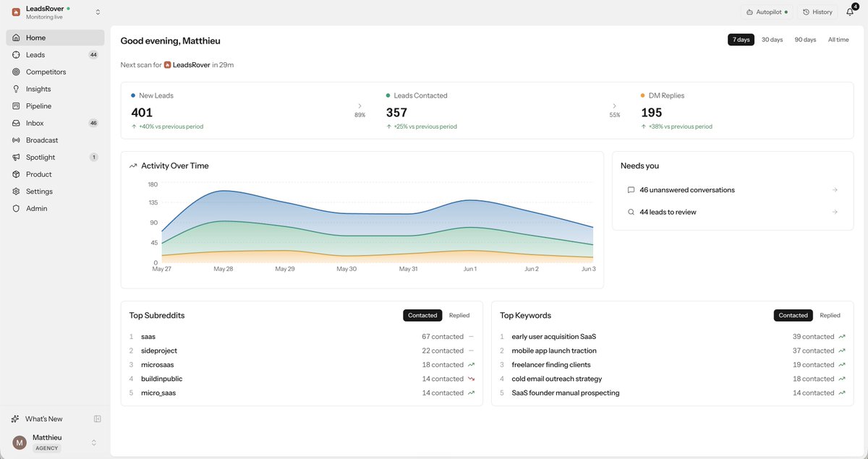Open the buildinpublic subreddit row
This screenshot has height=459, width=868.
point(302,379)
